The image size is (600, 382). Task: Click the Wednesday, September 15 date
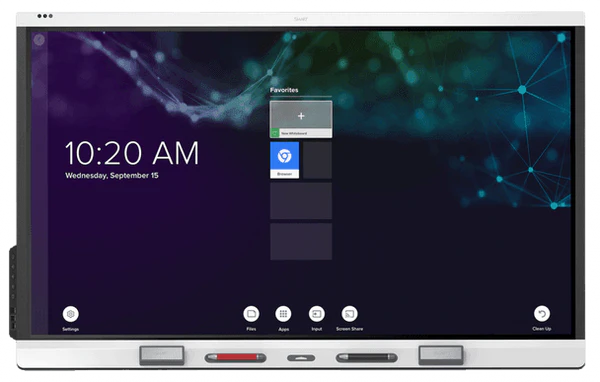112,176
